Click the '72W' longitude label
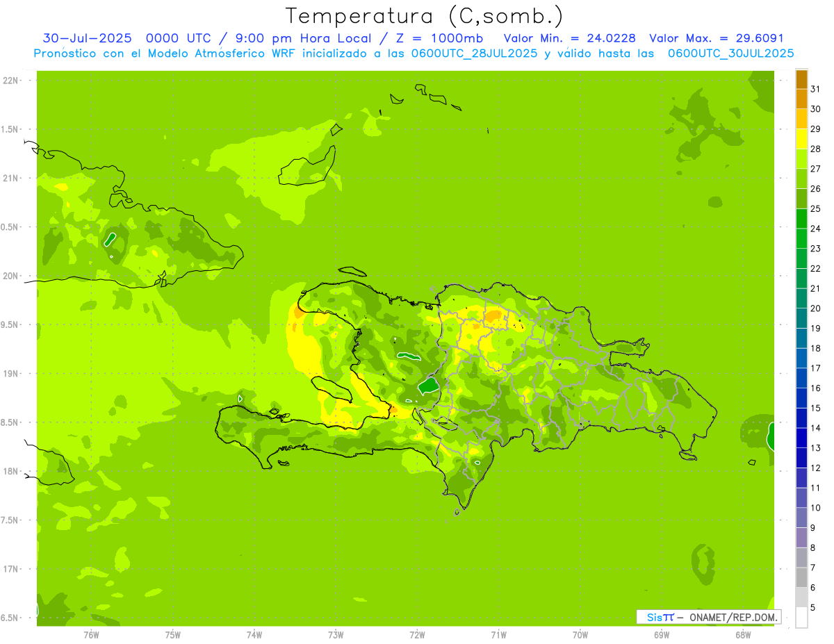This screenshot has width=834, height=644. tap(418, 634)
